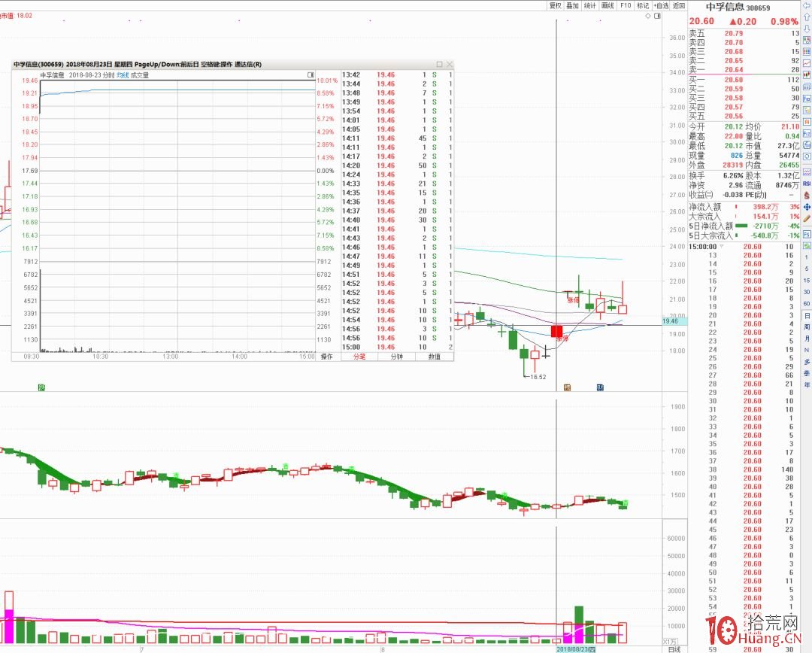The image size is (812, 653).
Task: Click the 买一 20.60 order book row
Action: click(x=744, y=80)
